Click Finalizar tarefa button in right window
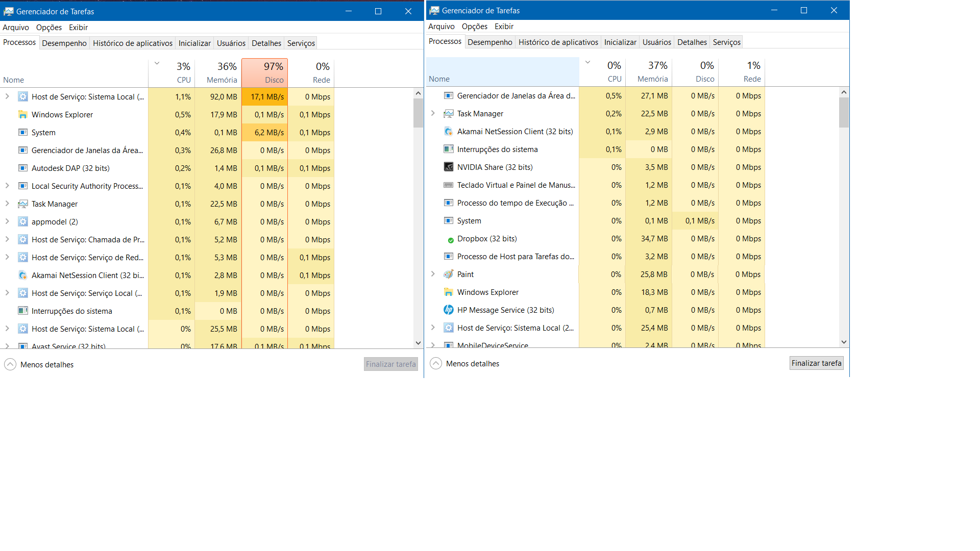Screen dimensions: 980x551 tap(816, 363)
